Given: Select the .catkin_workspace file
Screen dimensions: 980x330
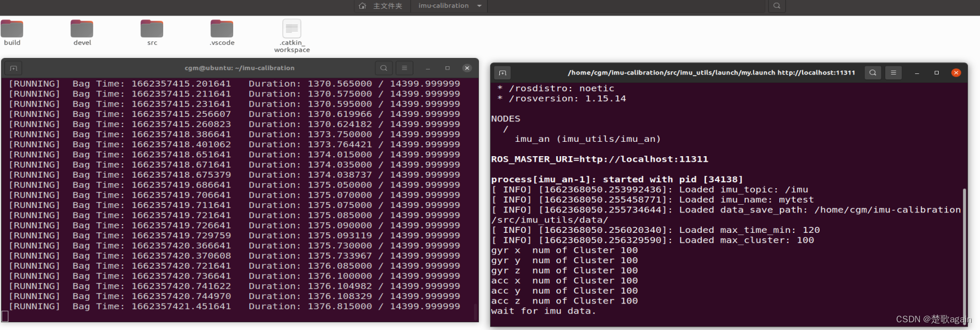Looking at the screenshot, I should click(x=292, y=36).
